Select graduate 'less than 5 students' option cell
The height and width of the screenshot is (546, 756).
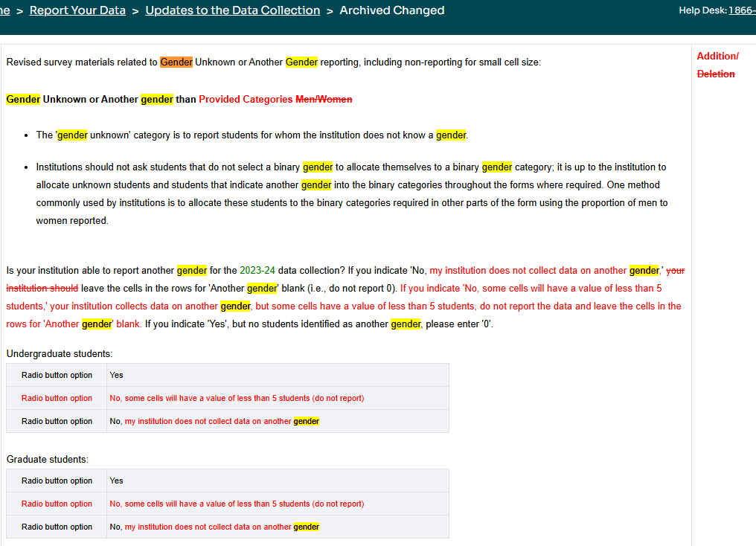click(x=278, y=504)
